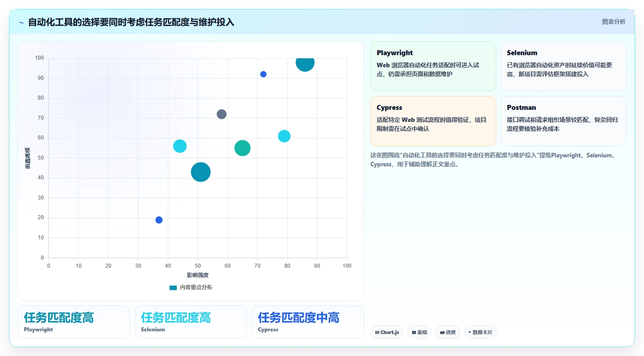Click the 任务匹配度高 Selenium stat card
The width and height of the screenshot is (644, 356).
(x=191, y=322)
